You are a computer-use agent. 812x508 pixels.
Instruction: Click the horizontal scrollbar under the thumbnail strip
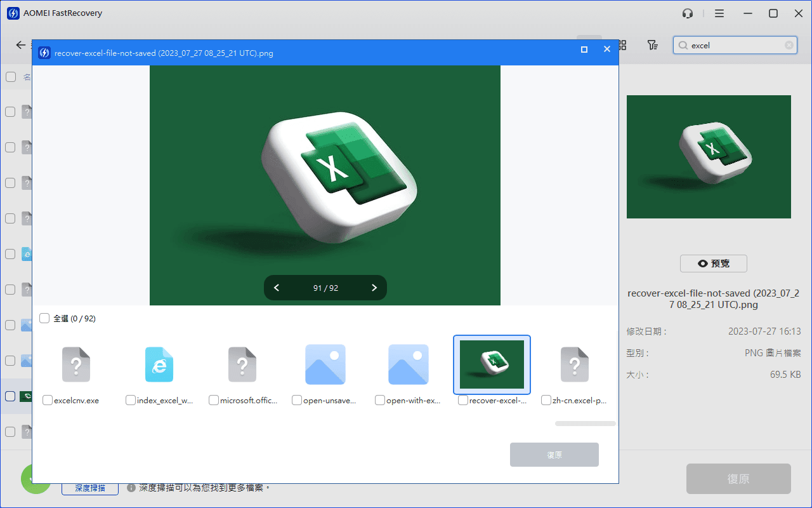point(586,424)
